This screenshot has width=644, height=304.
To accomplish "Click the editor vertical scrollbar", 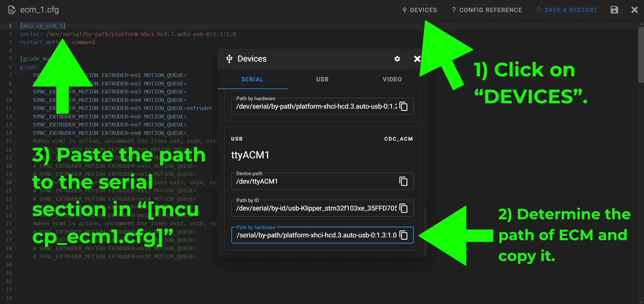I will pyautogui.click(x=641, y=55).
